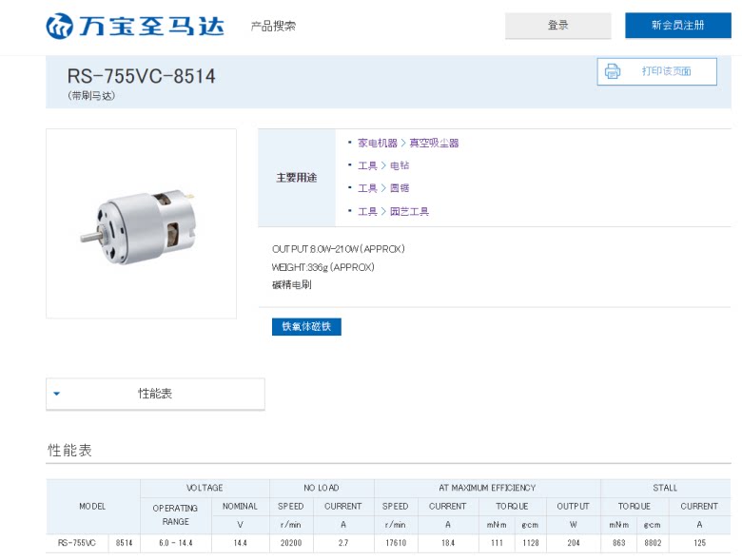Click 工具 link beside 园艺工具
This screenshot has height=560, width=742.
(x=367, y=211)
